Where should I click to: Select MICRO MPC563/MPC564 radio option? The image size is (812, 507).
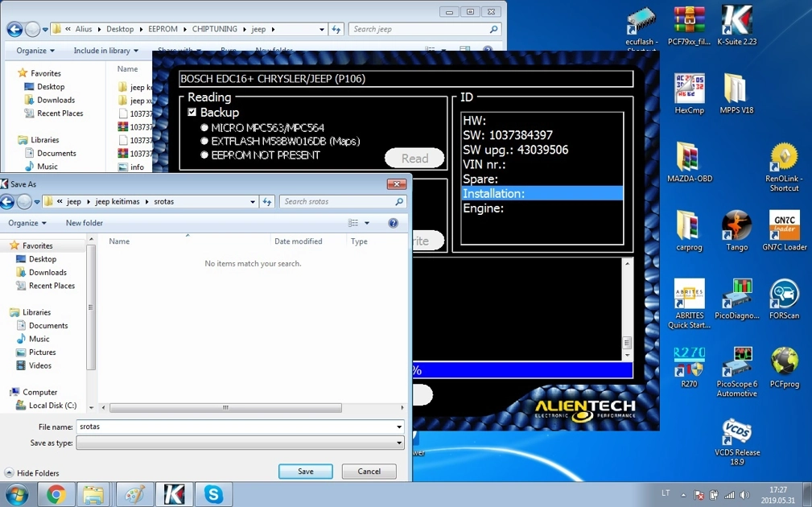tap(204, 127)
